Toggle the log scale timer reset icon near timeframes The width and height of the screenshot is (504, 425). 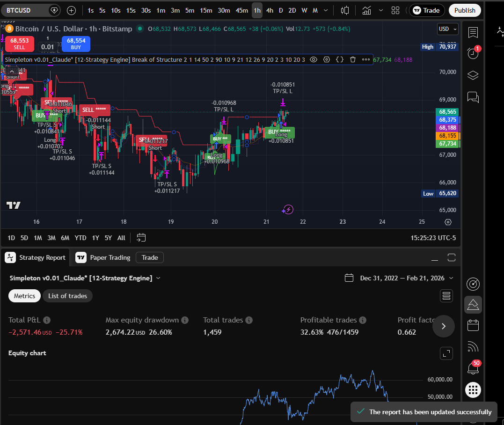[x=141, y=237]
